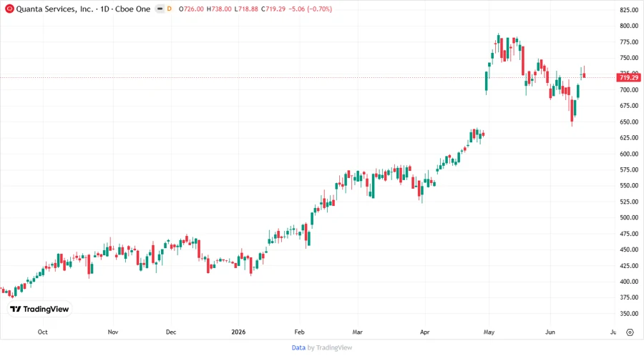Click the orange delayed data D icon

coord(169,9)
